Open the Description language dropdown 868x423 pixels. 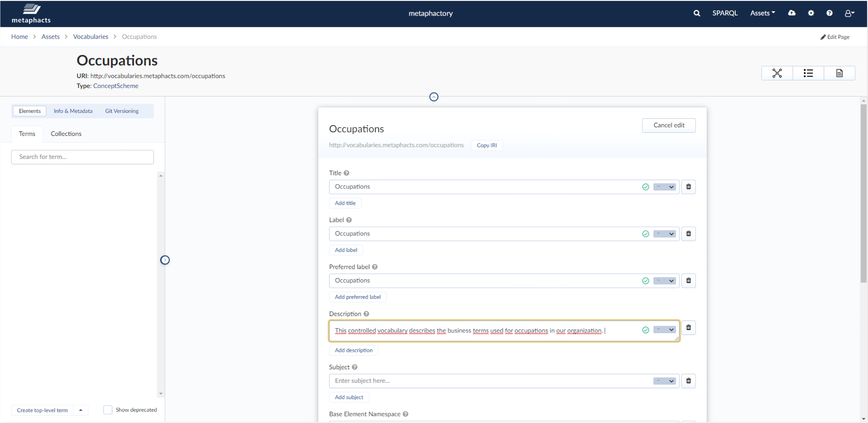(664, 330)
